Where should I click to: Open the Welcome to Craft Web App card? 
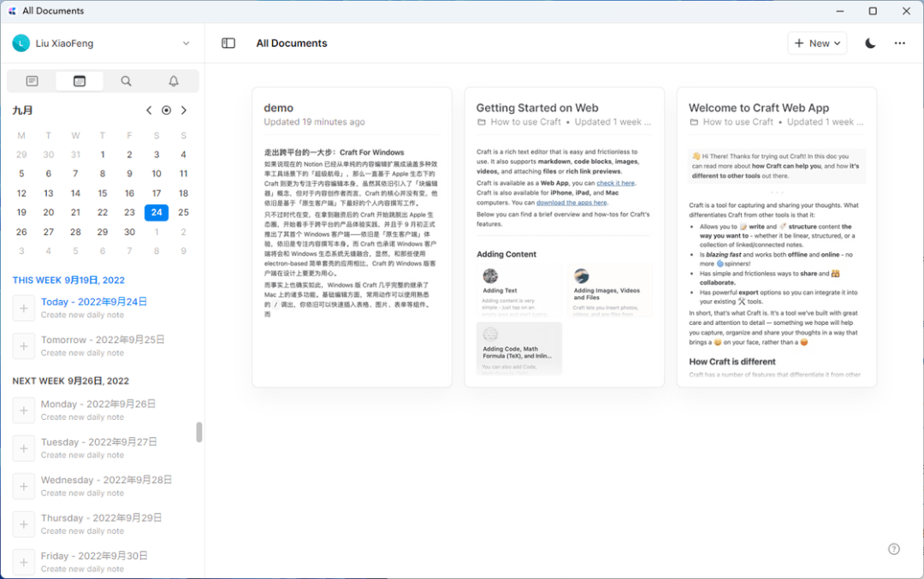click(777, 237)
